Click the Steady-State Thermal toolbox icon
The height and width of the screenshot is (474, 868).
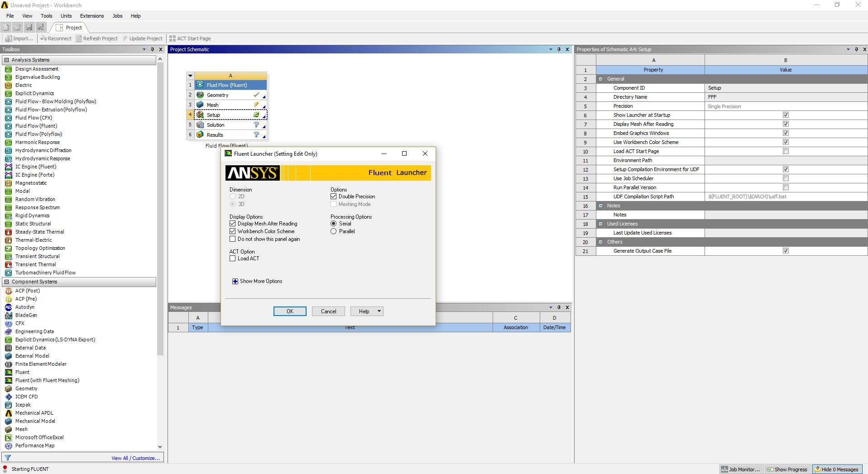pos(8,232)
